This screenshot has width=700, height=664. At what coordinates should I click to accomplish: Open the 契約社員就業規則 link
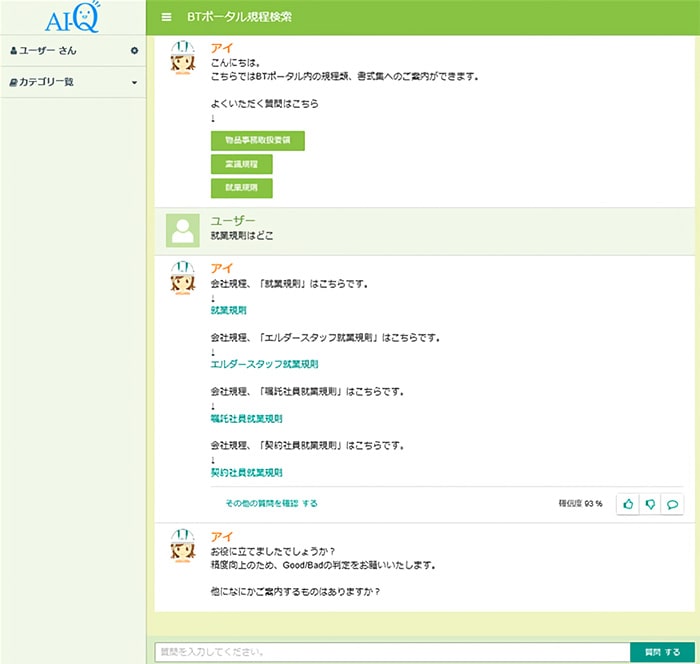pyautogui.click(x=246, y=472)
